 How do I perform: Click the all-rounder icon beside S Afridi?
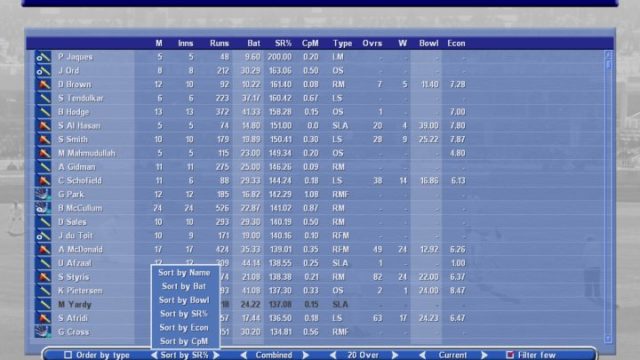pyautogui.click(x=43, y=318)
